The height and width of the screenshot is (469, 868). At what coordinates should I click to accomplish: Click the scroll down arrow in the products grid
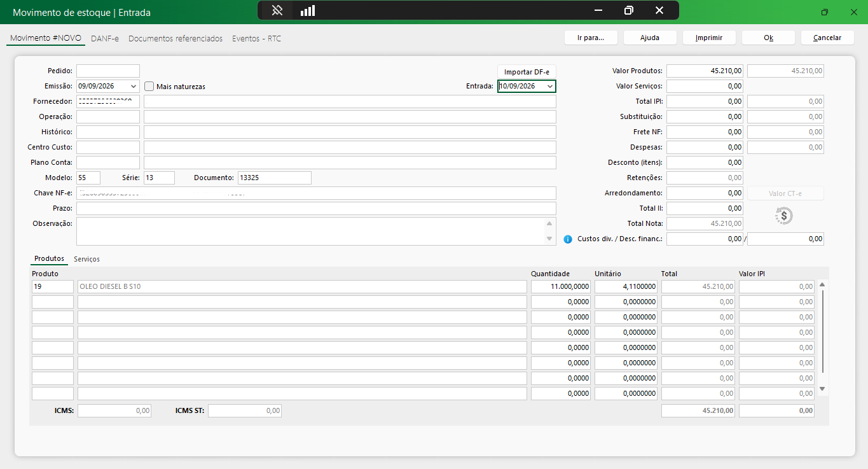tap(822, 388)
